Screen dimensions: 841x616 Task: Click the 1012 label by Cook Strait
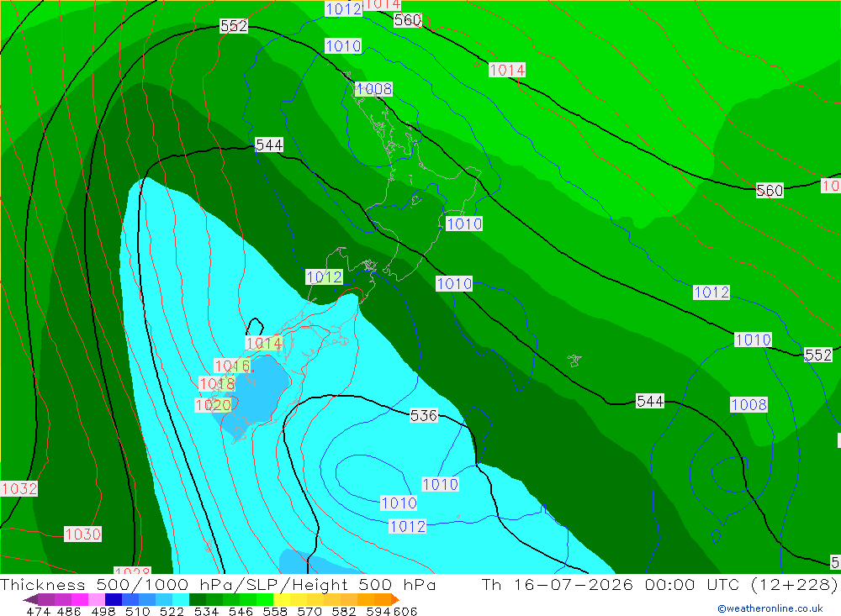pyautogui.click(x=324, y=276)
